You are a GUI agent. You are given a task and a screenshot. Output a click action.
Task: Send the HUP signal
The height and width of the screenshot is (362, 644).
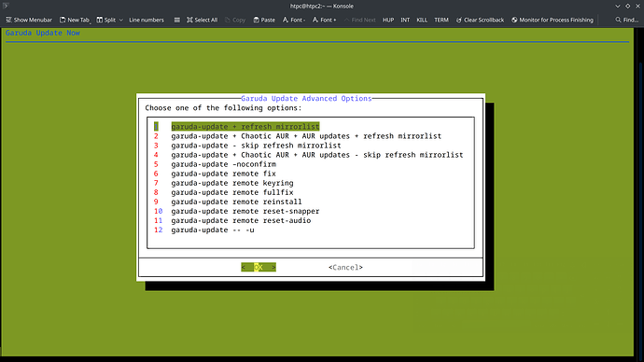click(x=388, y=20)
